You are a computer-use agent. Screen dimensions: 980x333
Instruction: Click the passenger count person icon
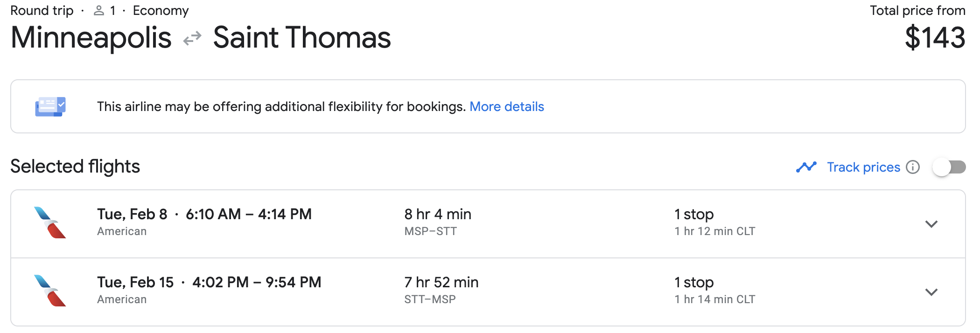[x=98, y=10]
